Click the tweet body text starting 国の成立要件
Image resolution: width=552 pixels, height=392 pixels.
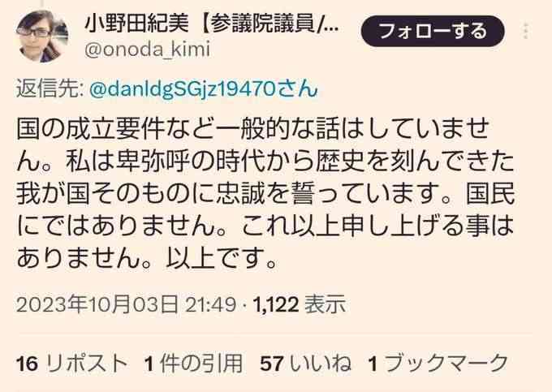click(265, 194)
